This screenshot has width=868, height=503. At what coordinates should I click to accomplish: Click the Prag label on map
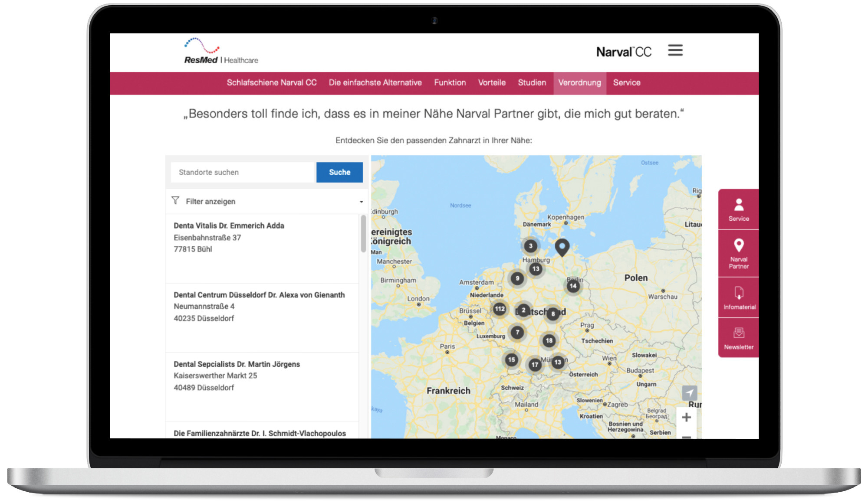pyautogui.click(x=587, y=325)
